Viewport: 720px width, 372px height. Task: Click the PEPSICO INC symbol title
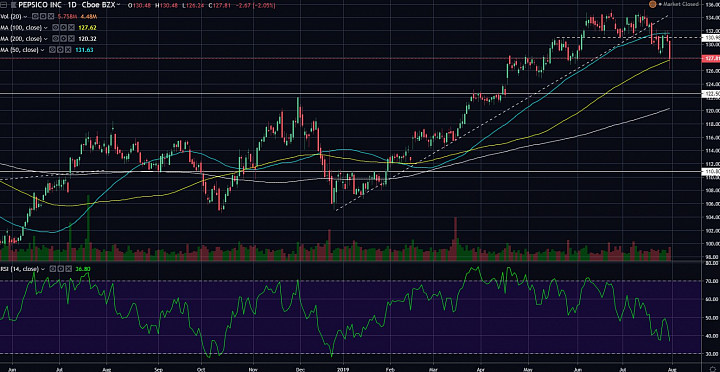pos(39,5)
